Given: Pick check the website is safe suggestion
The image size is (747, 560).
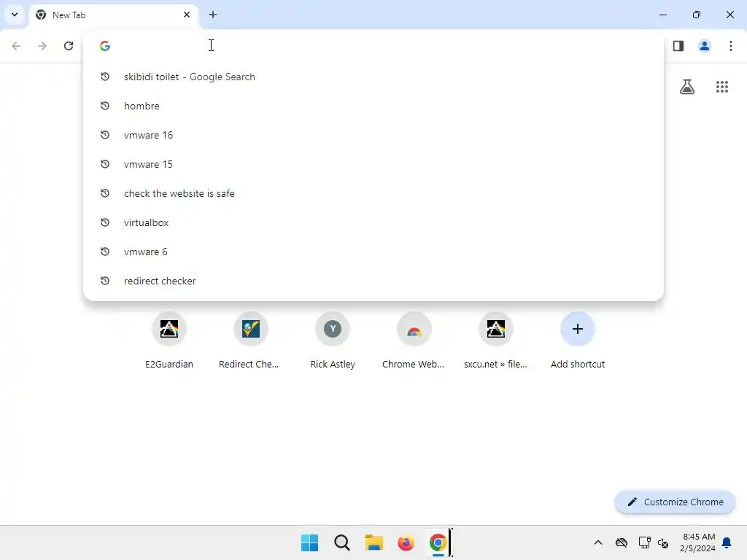Looking at the screenshot, I should click(373, 193).
